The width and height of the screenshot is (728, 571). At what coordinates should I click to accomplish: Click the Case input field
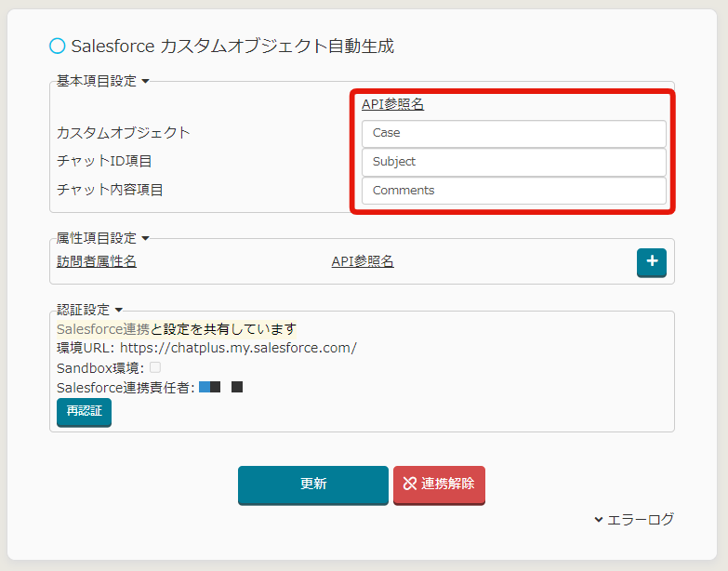pyautogui.click(x=514, y=133)
